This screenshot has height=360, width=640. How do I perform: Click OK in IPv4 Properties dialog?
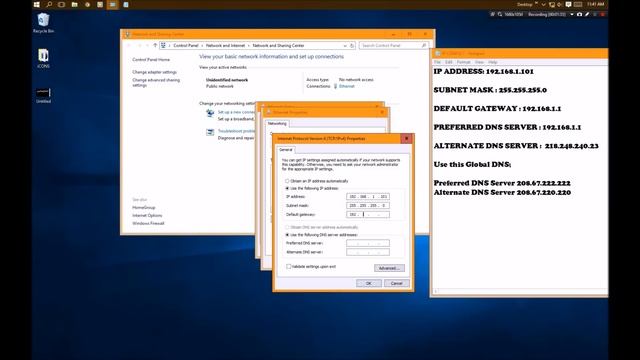pyautogui.click(x=369, y=283)
